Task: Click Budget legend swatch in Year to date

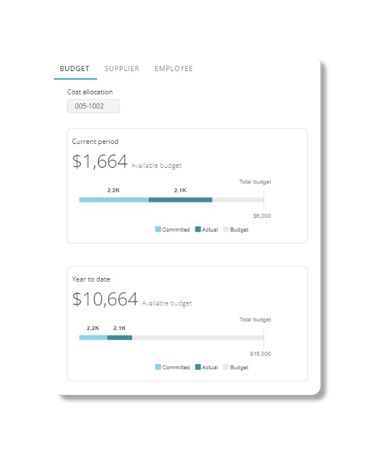Action: [x=226, y=367]
